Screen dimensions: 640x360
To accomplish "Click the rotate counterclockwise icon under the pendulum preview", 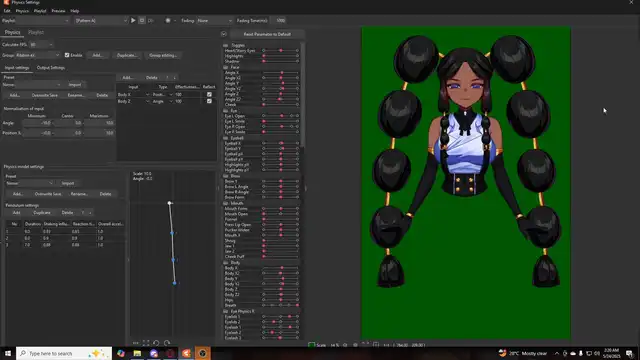I will coord(156,343).
